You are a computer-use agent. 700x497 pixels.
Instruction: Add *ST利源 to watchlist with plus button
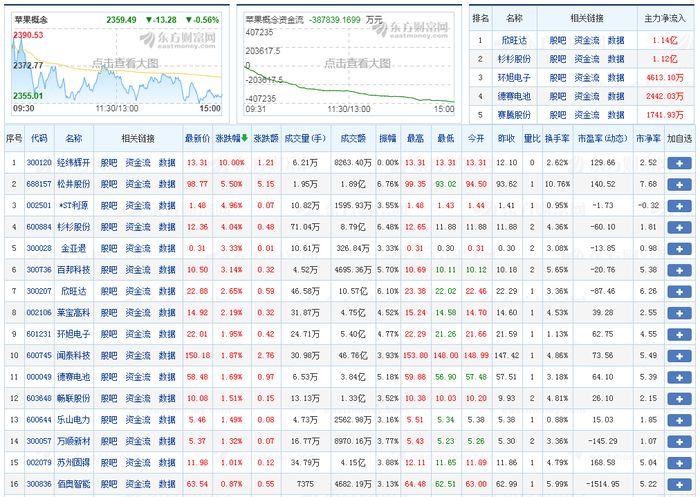pyautogui.click(x=679, y=206)
